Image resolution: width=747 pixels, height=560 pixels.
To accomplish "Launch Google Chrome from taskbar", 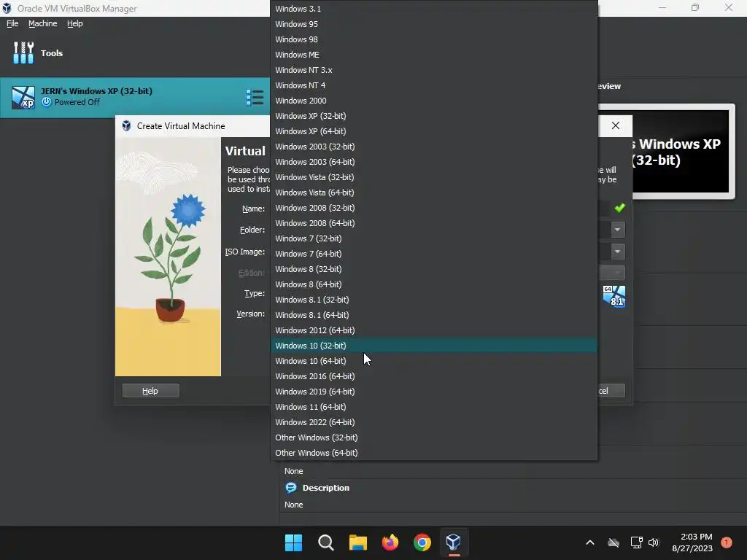I will coord(422,542).
